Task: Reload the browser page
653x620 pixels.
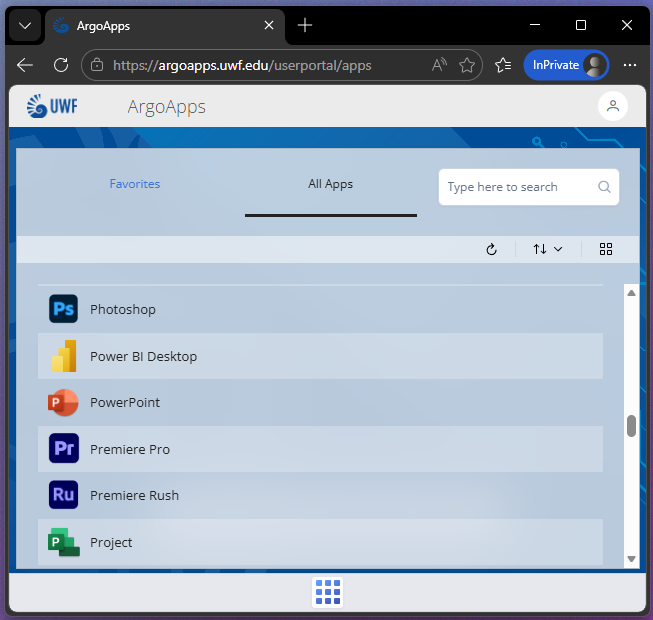Action: tap(61, 65)
